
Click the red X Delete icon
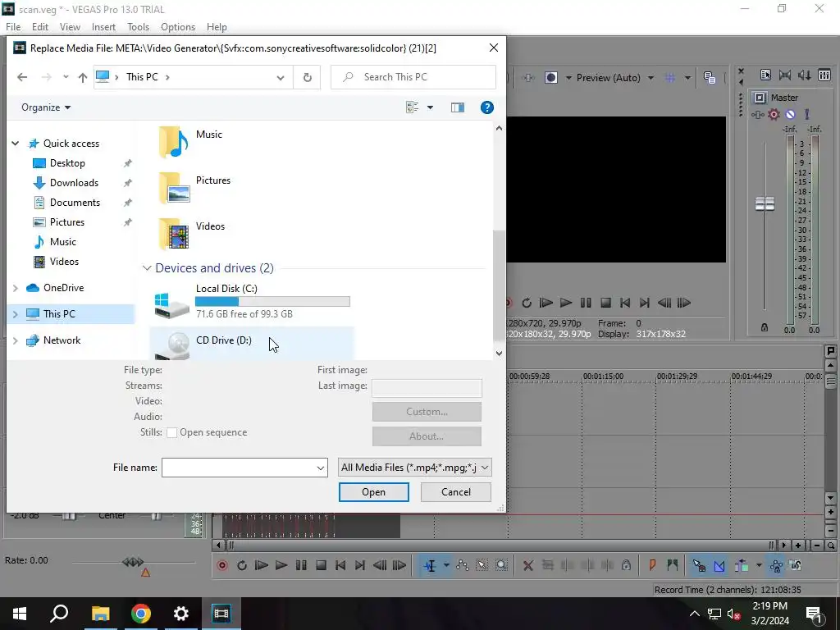tap(527, 565)
